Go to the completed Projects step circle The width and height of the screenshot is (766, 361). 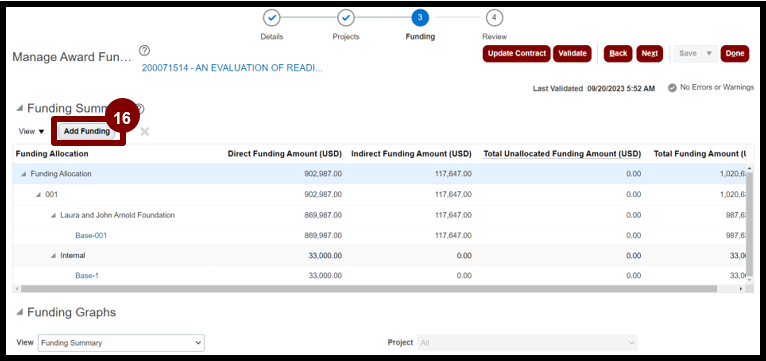(x=346, y=18)
